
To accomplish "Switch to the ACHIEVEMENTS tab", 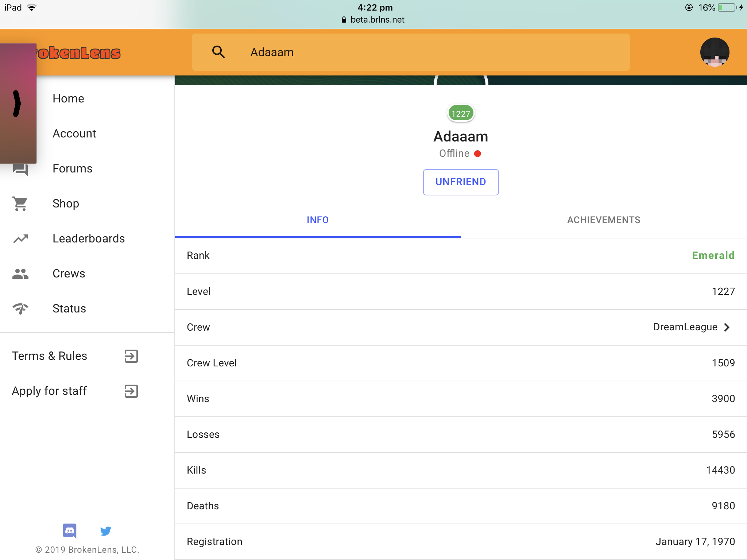I will point(604,220).
